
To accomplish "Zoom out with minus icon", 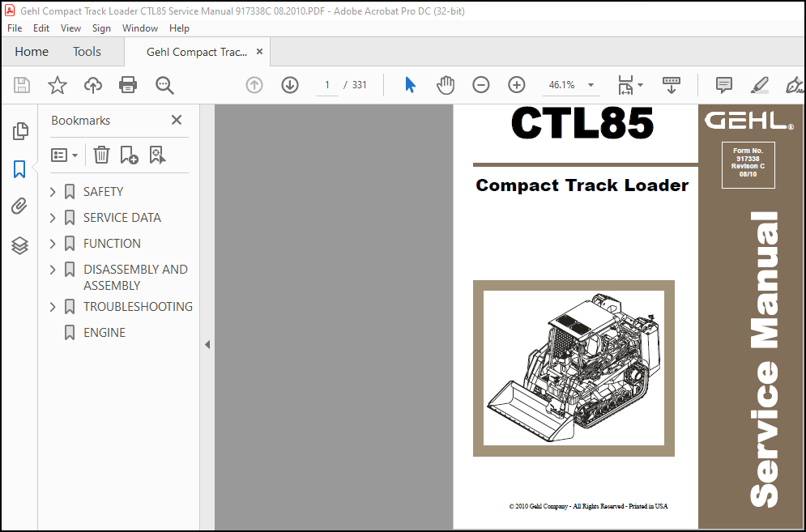I will tap(480, 85).
